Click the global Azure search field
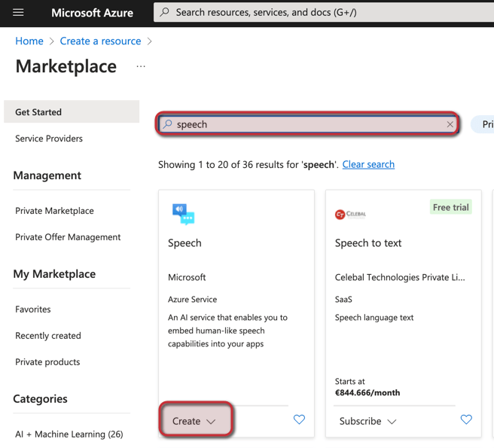The image size is (494, 448). (324, 13)
